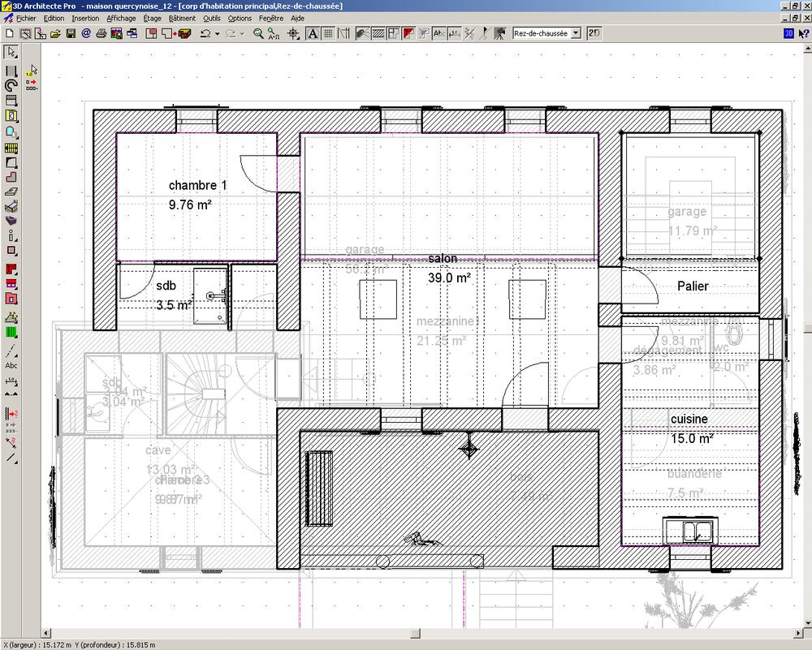Save the plan with the floppy disk icon
The image size is (812, 650).
71,33
